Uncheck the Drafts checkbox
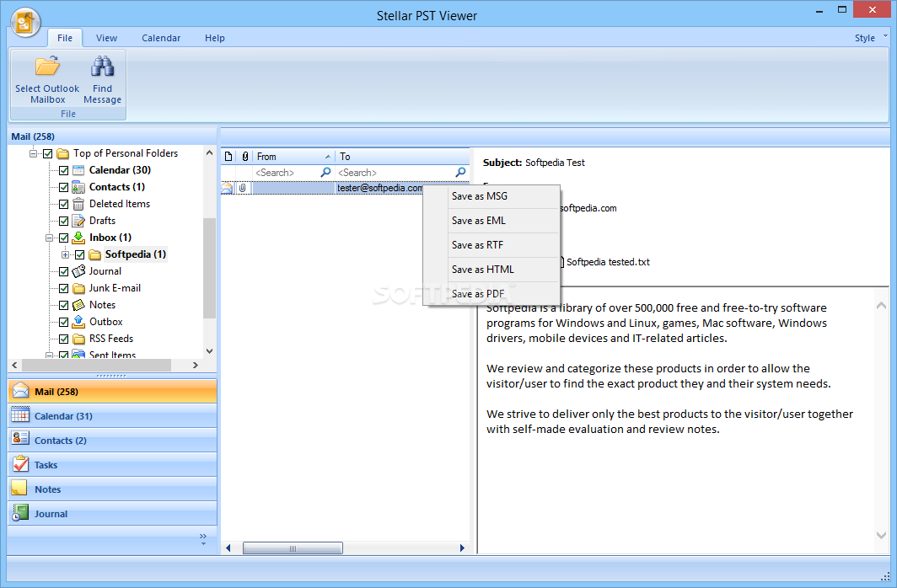This screenshot has height=588, width=897. (x=64, y=222)
